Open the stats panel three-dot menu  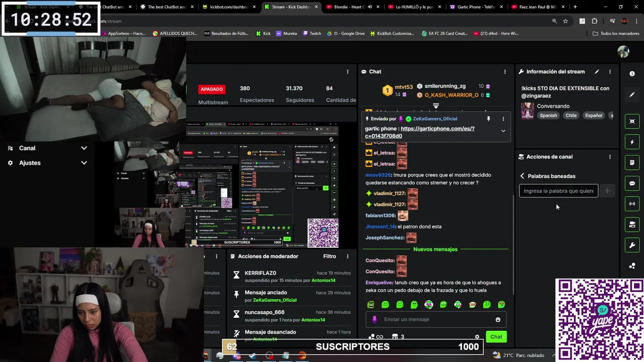click(347, 71)
